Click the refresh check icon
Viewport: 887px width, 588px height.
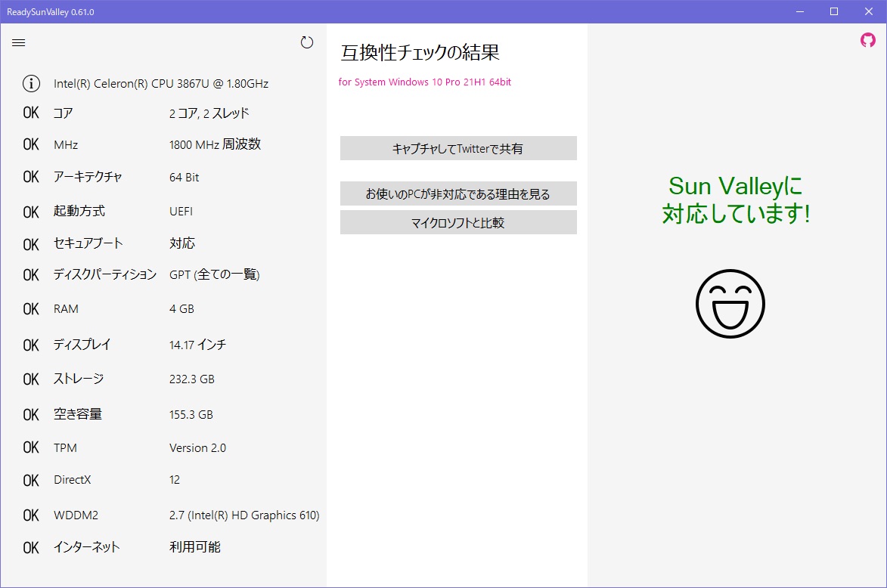pyautogui.click(x=306, y=42)
